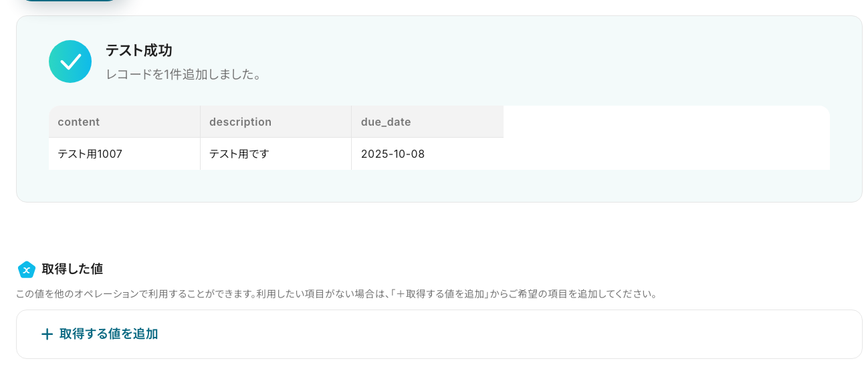Click the green checkmark success icon

click(70, 61)
